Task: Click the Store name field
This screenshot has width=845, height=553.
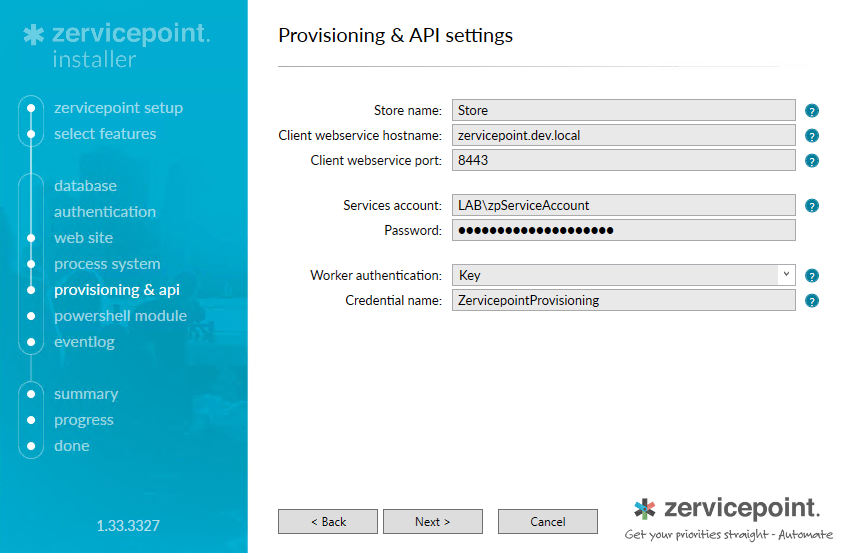Action: click(624, 110)
